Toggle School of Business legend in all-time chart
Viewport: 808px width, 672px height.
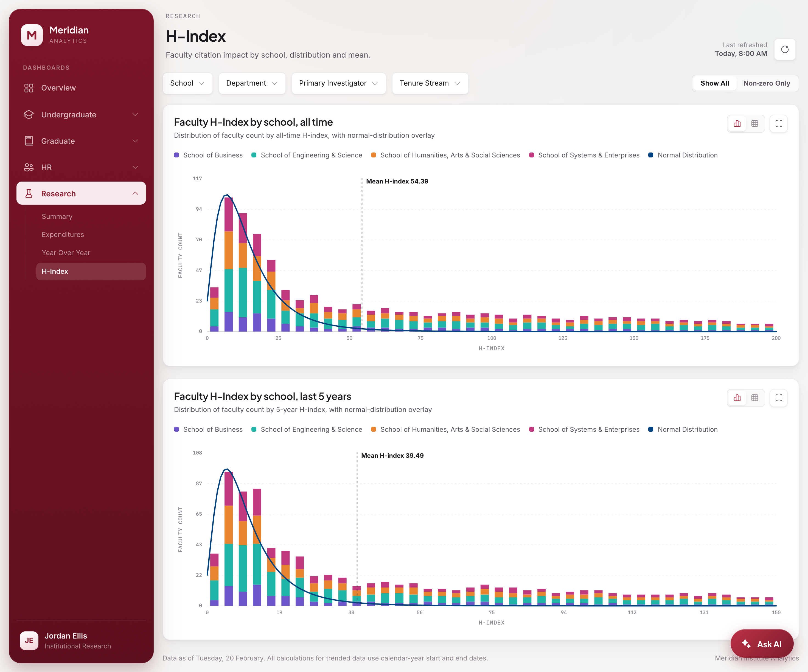208,155
